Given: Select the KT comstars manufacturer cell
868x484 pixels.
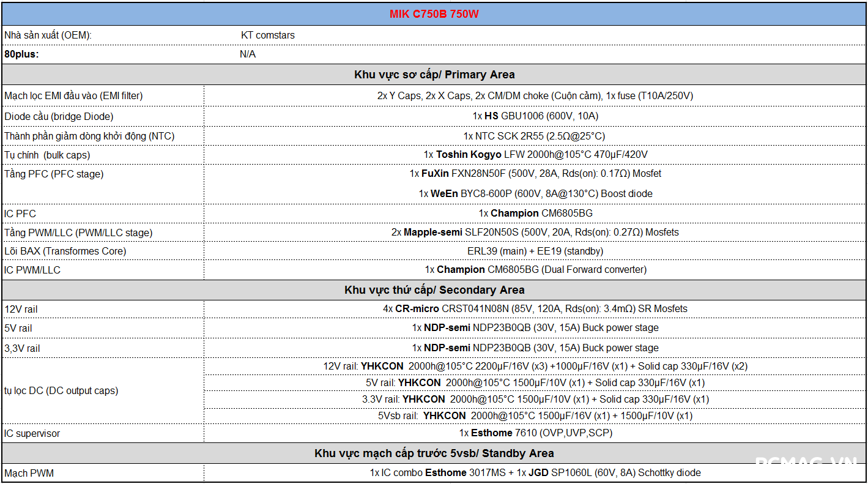Looking at the screenshot, I should point(267,35).
